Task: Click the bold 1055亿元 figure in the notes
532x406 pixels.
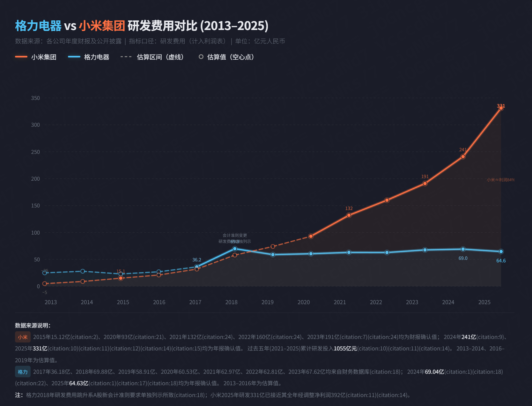Action: point(345,349)
